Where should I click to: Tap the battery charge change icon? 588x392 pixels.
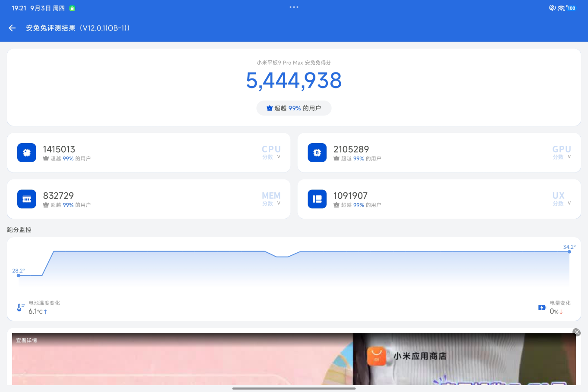(x=542, y=307)
